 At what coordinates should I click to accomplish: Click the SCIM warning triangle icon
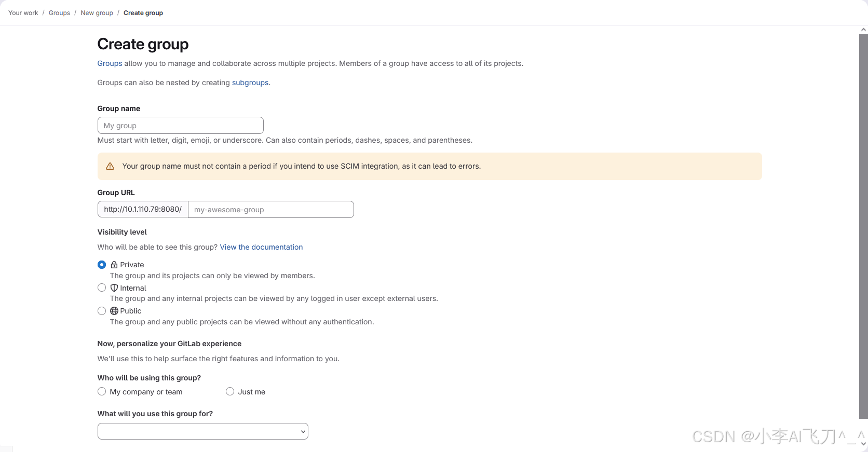110,167
